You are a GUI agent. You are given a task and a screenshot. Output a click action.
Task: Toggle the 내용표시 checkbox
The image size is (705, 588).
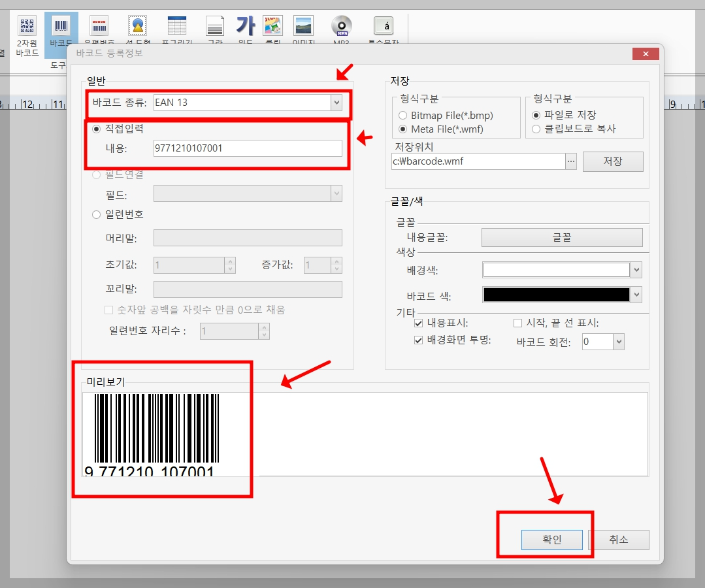pyautogui.click(x=419, y=323)
